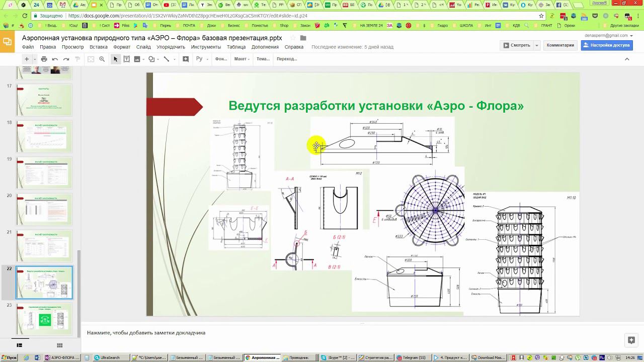This screenshot has height=362, width=644.
Task: Click the Add comment icon in toolbar
Action: click(186, 59)
